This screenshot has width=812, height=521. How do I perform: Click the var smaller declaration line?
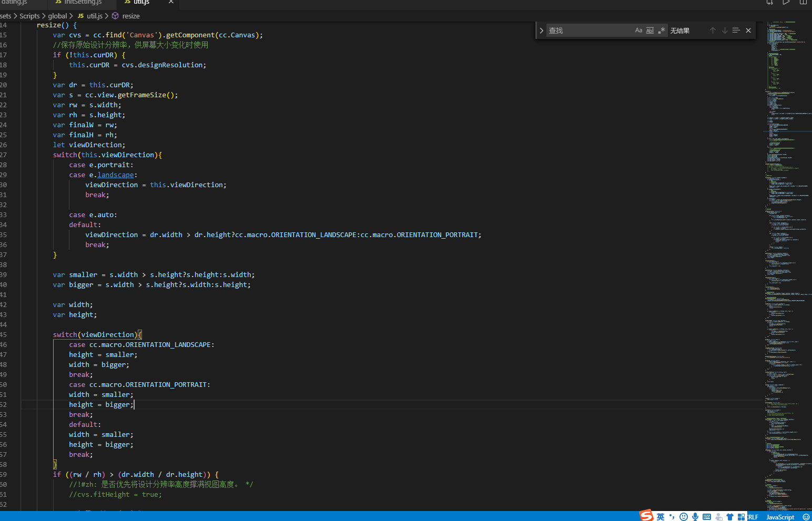[154, 275]
